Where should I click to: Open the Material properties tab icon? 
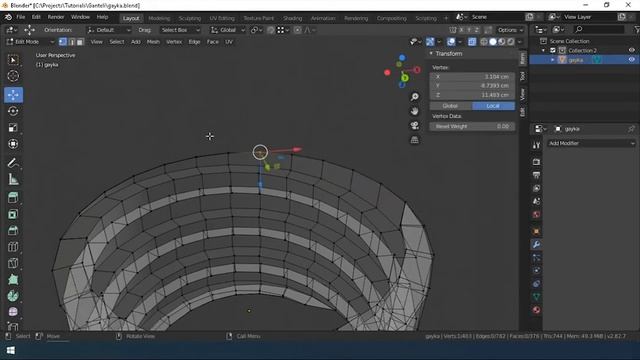click(536, 310)
